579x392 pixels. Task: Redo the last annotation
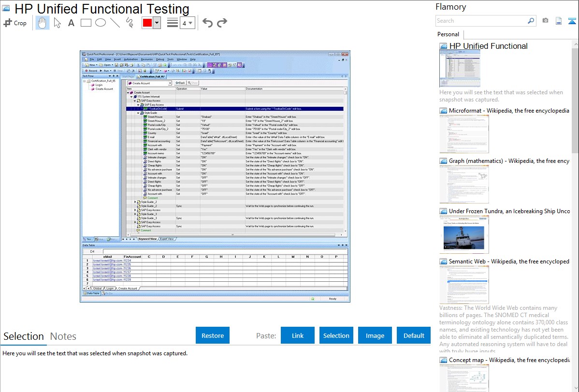click(x=222, y=23)
